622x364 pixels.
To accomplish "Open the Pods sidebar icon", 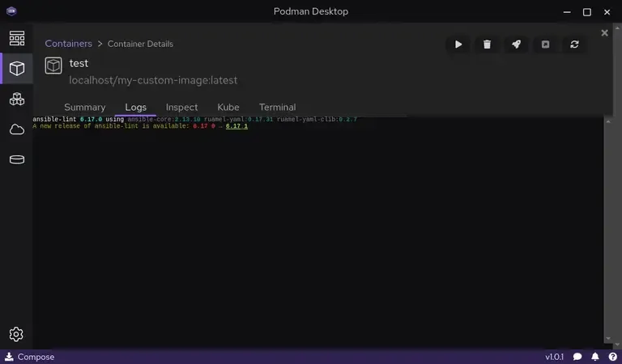I will (17, 99).
